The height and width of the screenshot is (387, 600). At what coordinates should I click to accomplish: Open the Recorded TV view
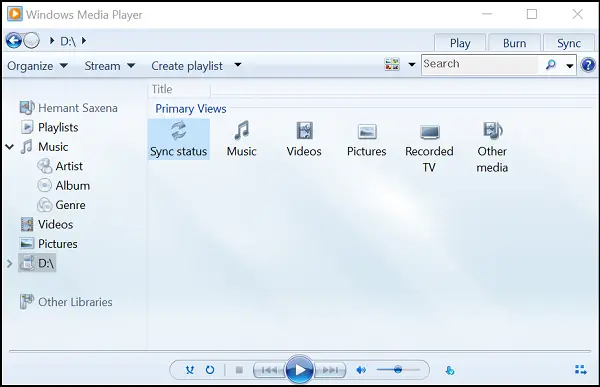(429, 147)
